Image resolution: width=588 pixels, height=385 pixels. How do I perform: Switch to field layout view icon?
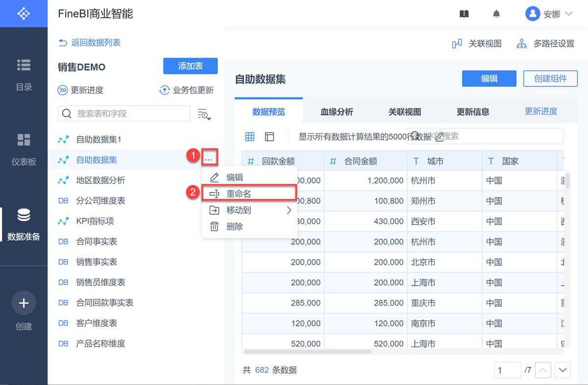[x=269, y=137]
